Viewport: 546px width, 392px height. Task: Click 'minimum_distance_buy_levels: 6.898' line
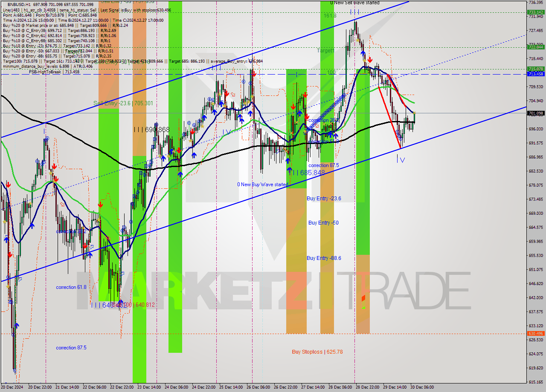pyautogui.click(x=48, y=66)
